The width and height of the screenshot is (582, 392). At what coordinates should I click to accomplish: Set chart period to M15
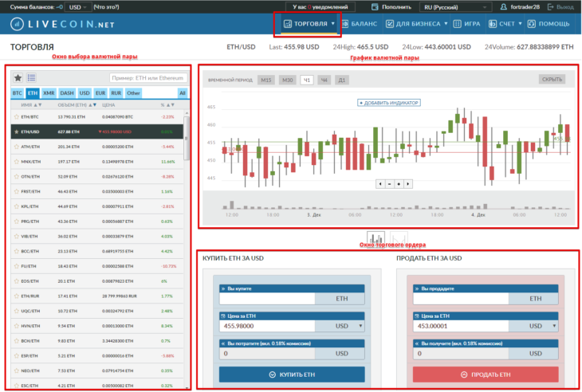pyautogui.click(x=266, y=80)
